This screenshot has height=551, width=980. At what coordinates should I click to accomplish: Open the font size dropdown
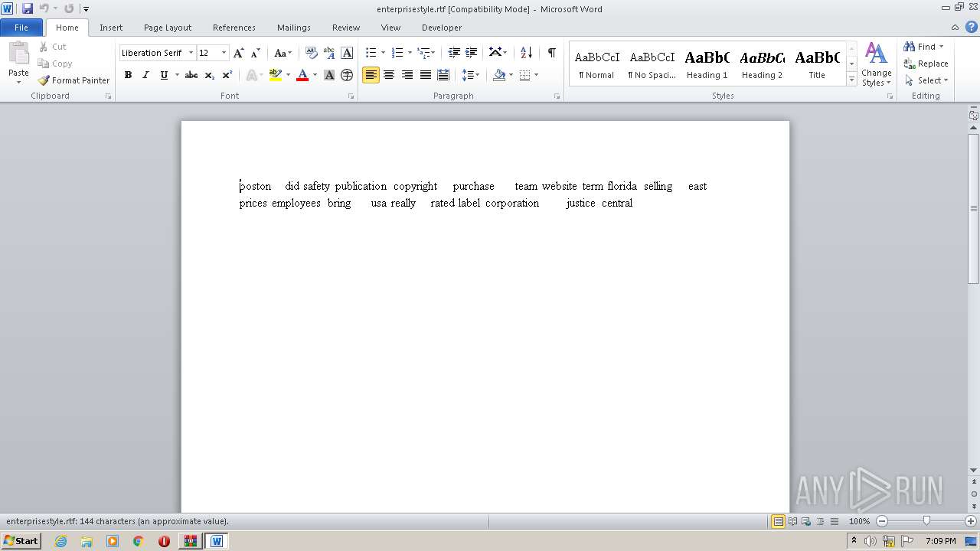click(x=224, y=53)
